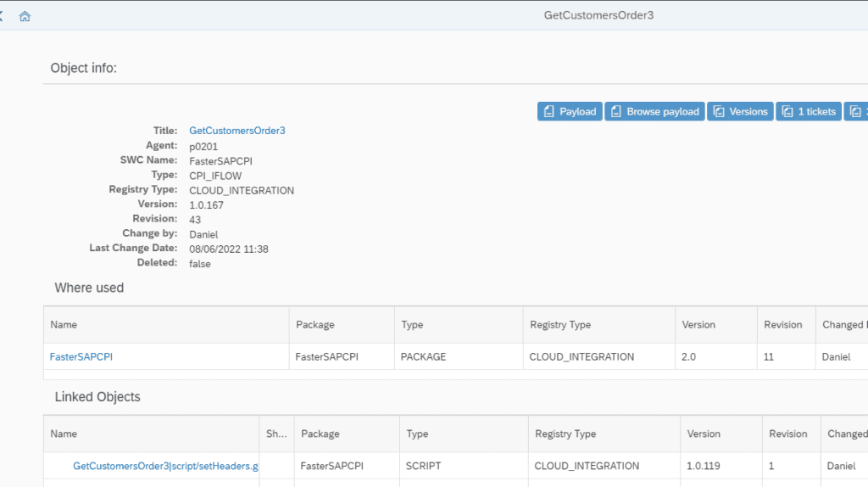Select the Linked Objects heading

click(x=97, y=397)
